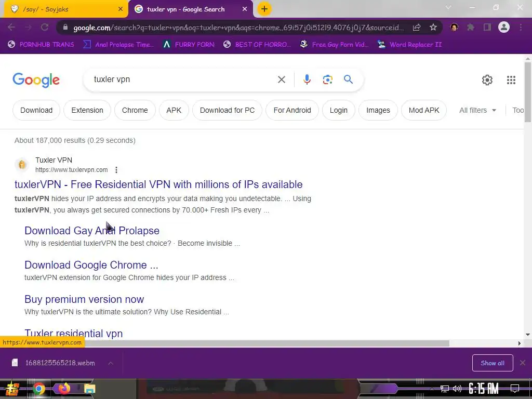Open the Chrome profile avatar menu
This screenshot has width=532, height=399.
click(504, 27)
